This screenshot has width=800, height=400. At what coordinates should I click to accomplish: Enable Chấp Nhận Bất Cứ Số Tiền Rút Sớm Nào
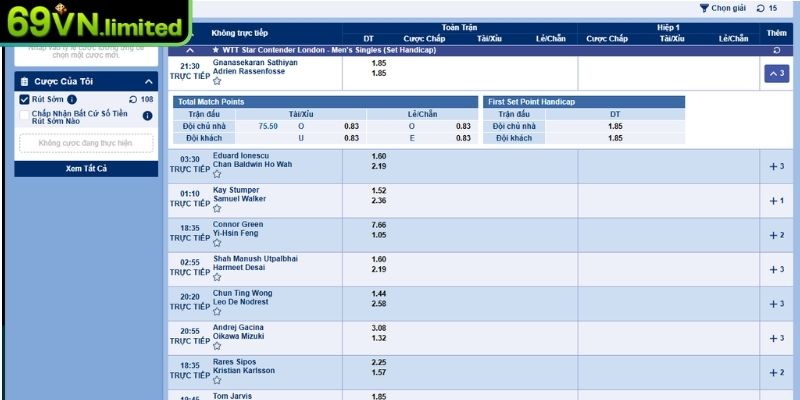[x=25, y=115]
